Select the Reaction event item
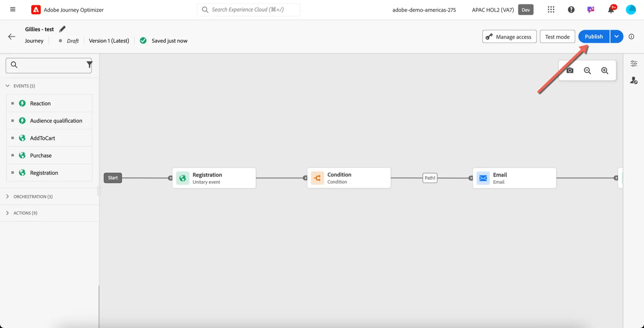Viewport: 644px width, 328px height. 50,104
